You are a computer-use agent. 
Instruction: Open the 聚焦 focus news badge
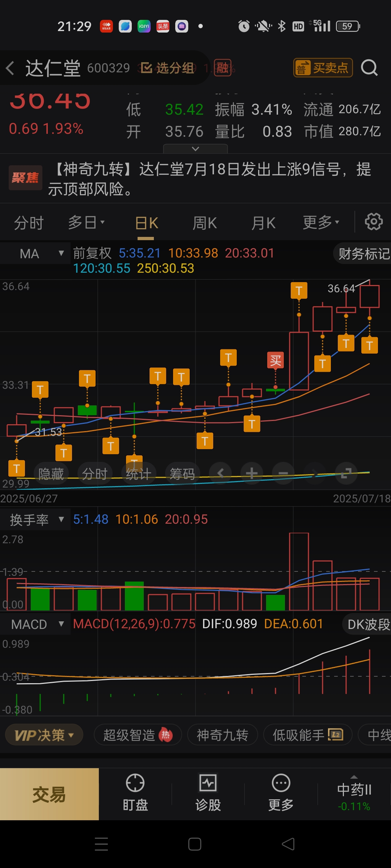coord(25,178)
